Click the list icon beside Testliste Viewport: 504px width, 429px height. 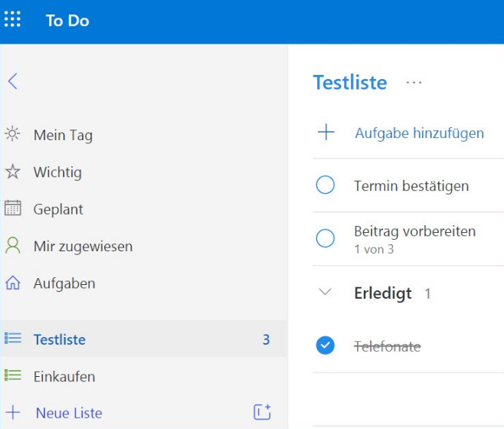tap(12, 339)
